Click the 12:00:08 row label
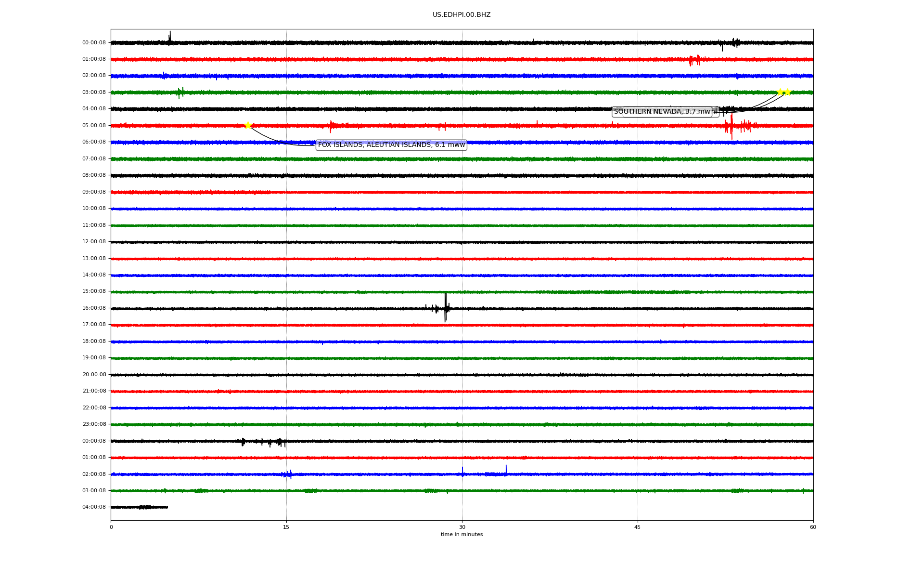The image size is (924, 578). (x=94, y=242)
